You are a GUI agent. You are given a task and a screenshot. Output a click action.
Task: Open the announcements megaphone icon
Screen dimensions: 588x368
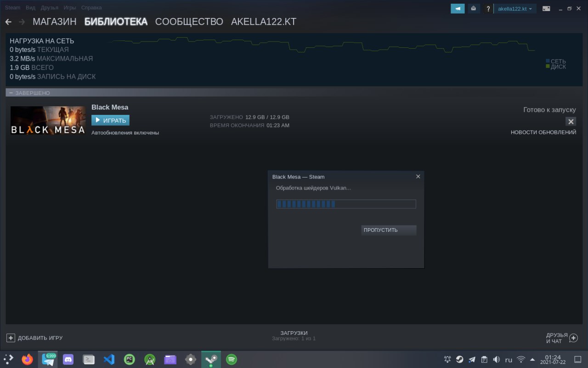pyautogui.click(x=458, y=8)
